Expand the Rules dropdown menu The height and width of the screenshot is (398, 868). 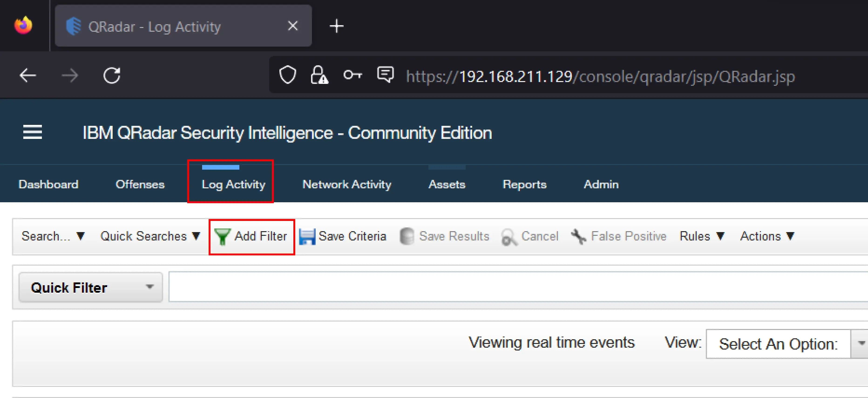[x=702, y=236]
